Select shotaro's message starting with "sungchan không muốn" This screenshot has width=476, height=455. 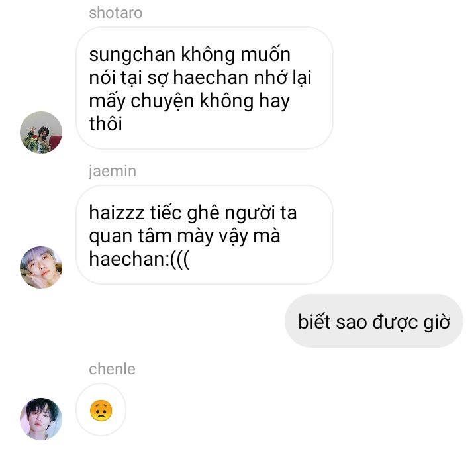205,88
